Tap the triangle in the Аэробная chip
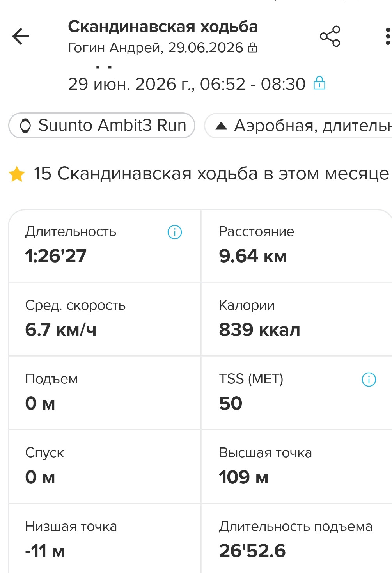Screen dimensions: 392x573 [221, 126]
